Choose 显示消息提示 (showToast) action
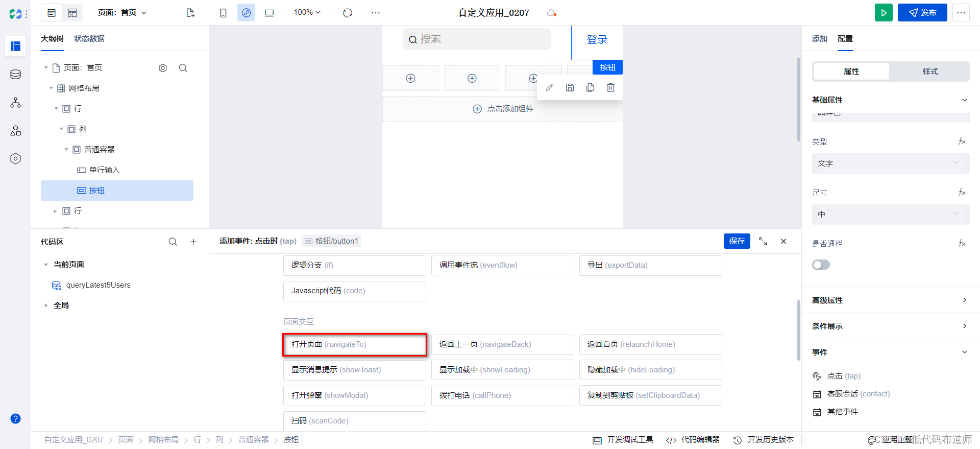The height and width of the screenshot is (449, 980). [355, 370]
